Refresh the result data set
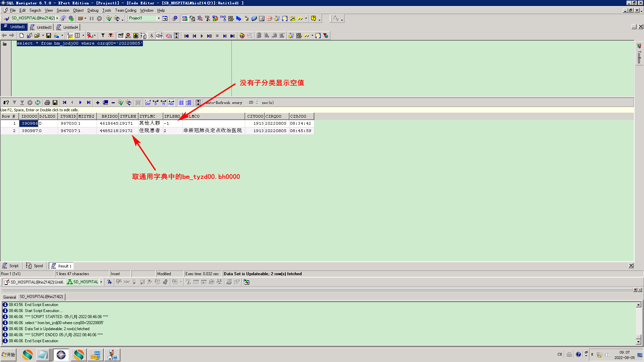Viewport: 644px width, 362px height. coord(38,103)
